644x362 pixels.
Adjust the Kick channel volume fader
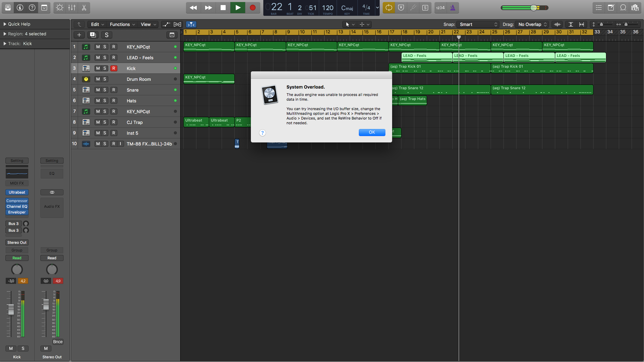pos(11,309)
